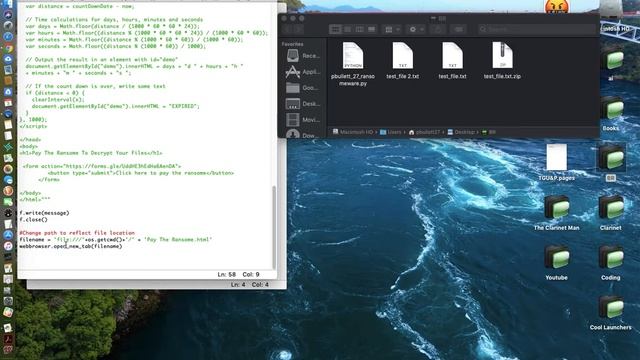Click the </script> tag line
640x360 pixels.
click(33, 126)
